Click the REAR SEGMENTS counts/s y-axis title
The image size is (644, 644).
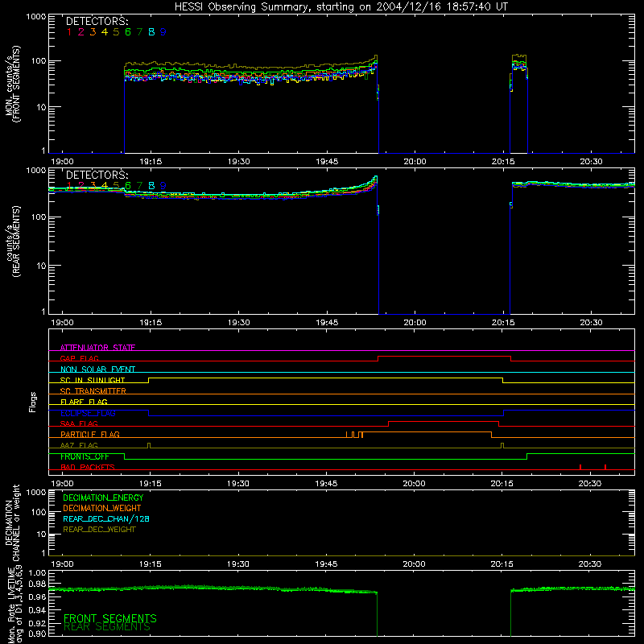coord(12,242)
